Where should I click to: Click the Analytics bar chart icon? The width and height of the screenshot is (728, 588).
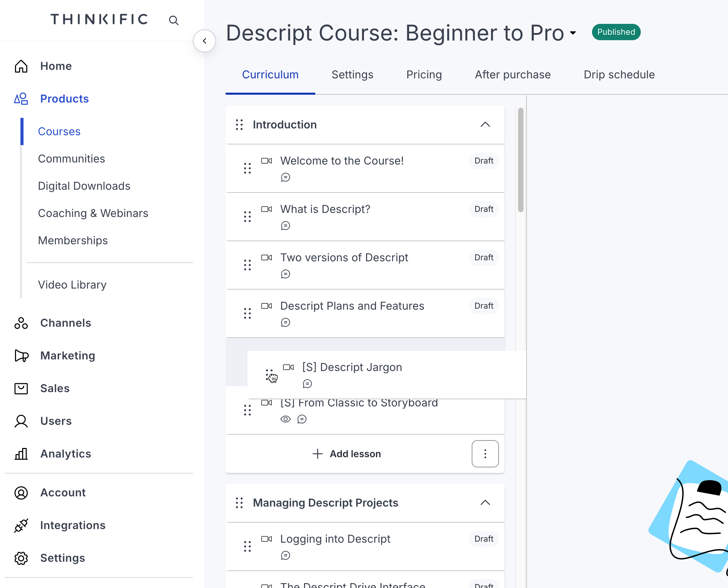[x=21, y=454]
